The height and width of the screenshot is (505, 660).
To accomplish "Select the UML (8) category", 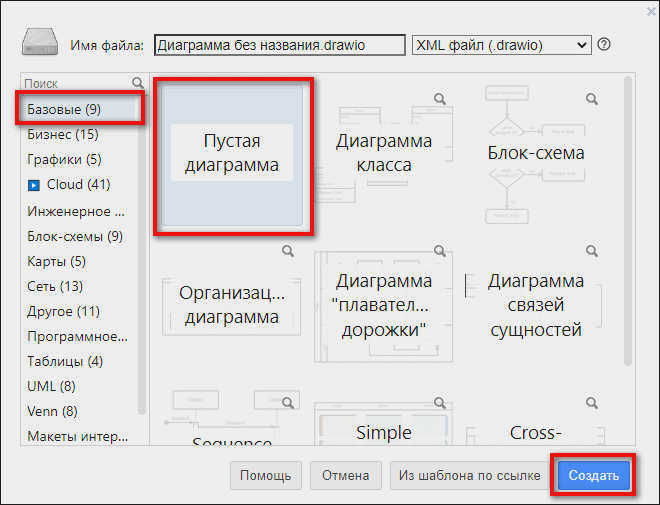I will (80, 386).
